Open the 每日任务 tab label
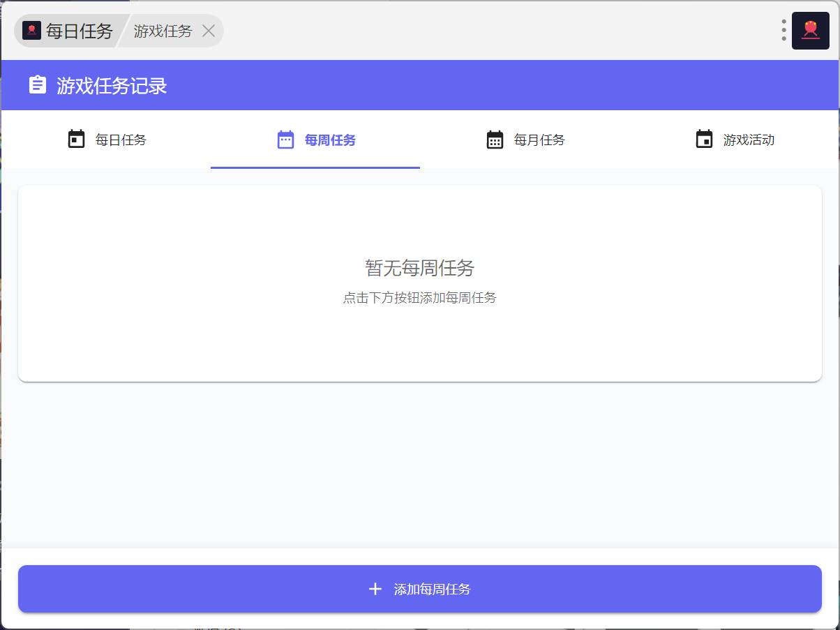The width and height of the screenshot is (840, 630). (x=121, y=140)
